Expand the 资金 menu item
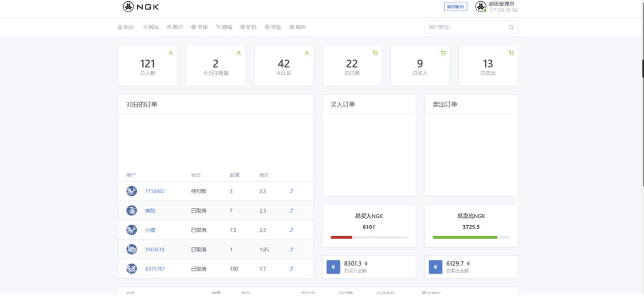This screenshot has height=298, width=644. point(273,27)
